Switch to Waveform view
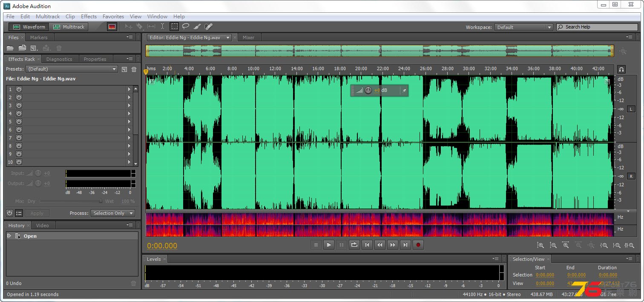Viewport: 644px width, 302px height. 29,27
